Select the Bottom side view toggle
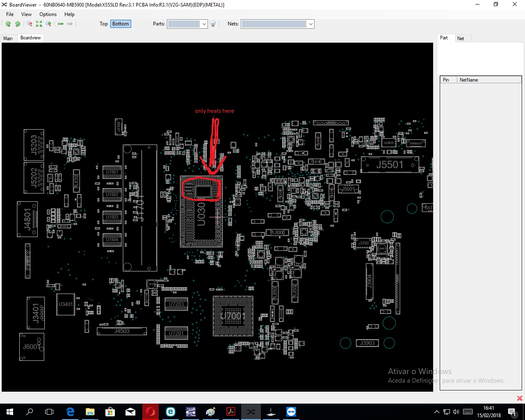This screenshot has width=525, height=420. click(x=121, y=24)
